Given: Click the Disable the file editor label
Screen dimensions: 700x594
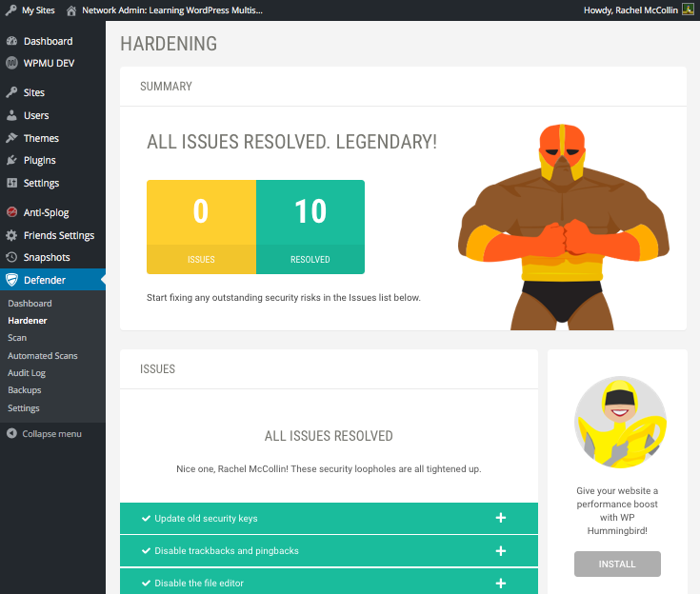Looking at the screenshot, I should 199,583.
